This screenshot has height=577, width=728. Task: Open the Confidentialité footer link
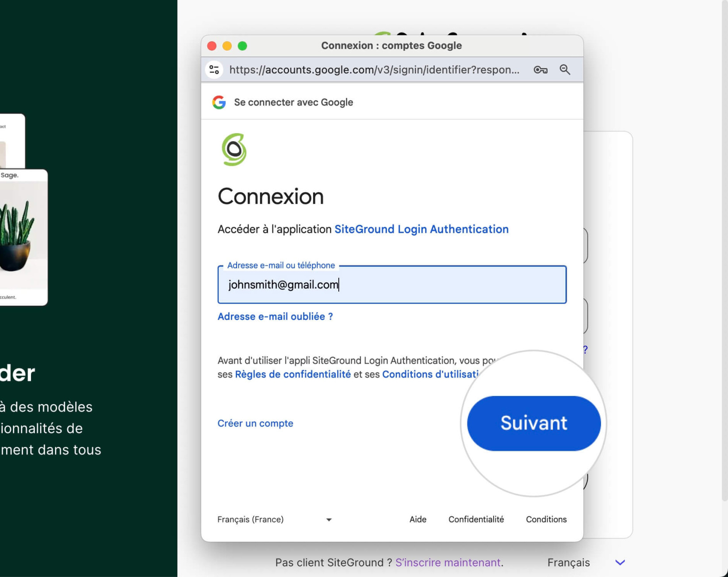click(x=476, y=519)
